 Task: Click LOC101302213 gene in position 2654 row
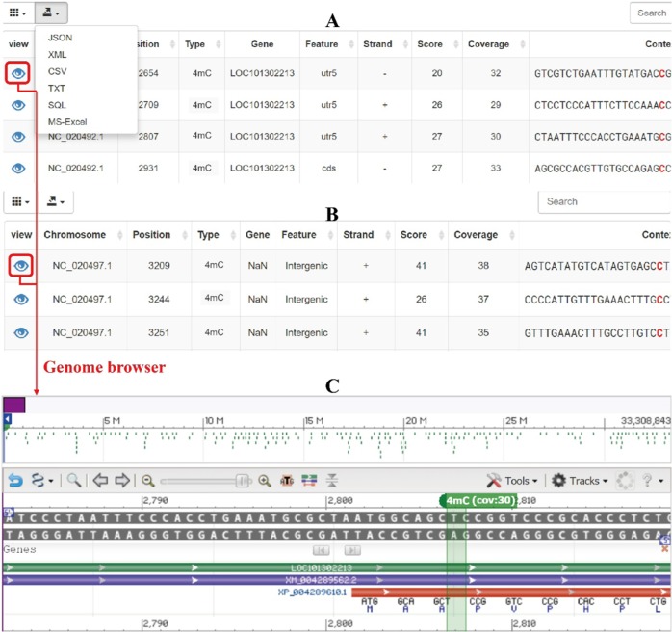[x=262, y=73]
